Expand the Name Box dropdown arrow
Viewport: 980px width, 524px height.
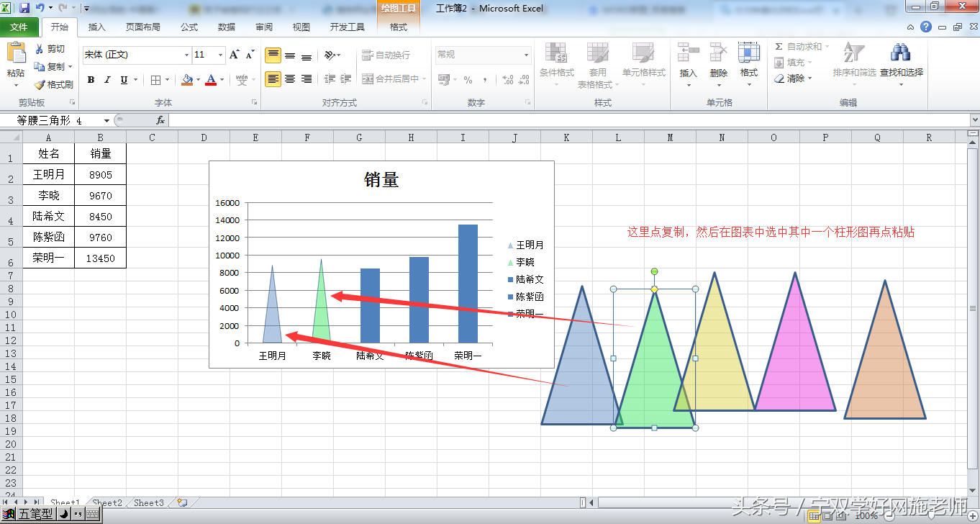(x=107, y=120)
